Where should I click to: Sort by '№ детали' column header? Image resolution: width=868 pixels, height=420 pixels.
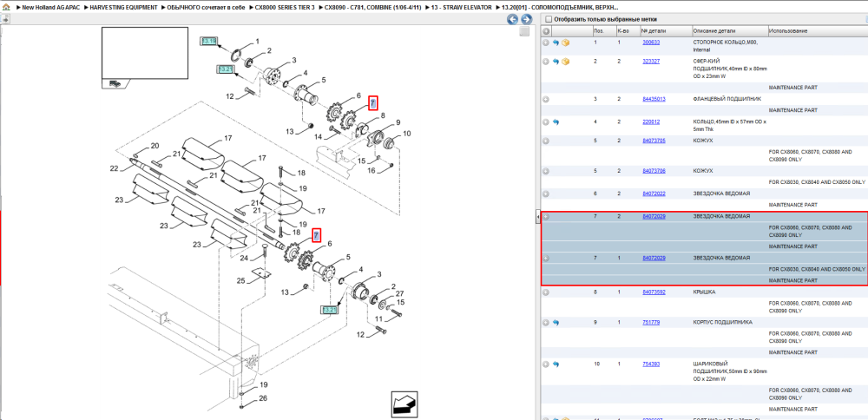(666, 31)
